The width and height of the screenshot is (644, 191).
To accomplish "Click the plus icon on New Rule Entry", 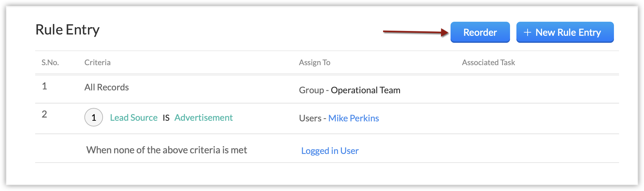I will 527,32.
